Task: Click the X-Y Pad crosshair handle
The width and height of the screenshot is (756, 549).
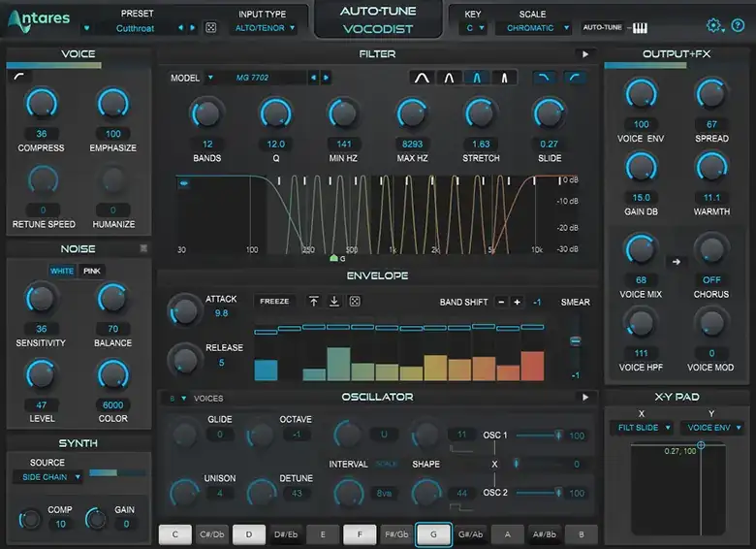Action: click(701, 445)
